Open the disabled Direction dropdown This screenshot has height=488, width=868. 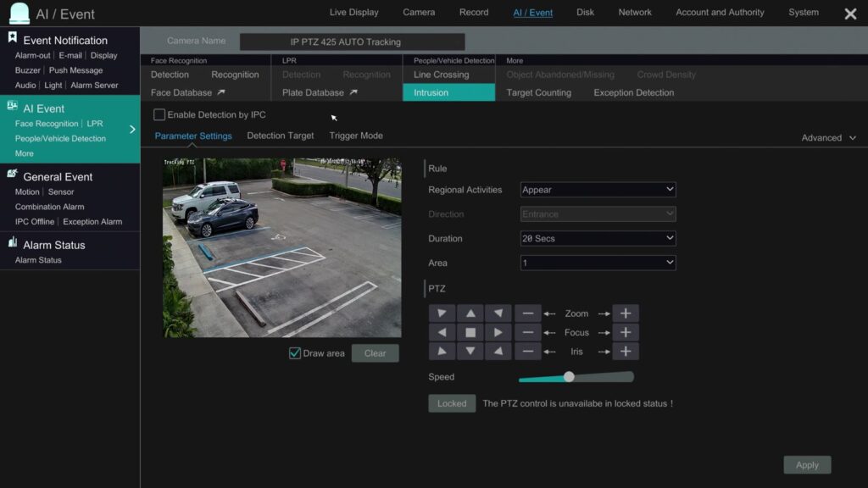[598, 214]
